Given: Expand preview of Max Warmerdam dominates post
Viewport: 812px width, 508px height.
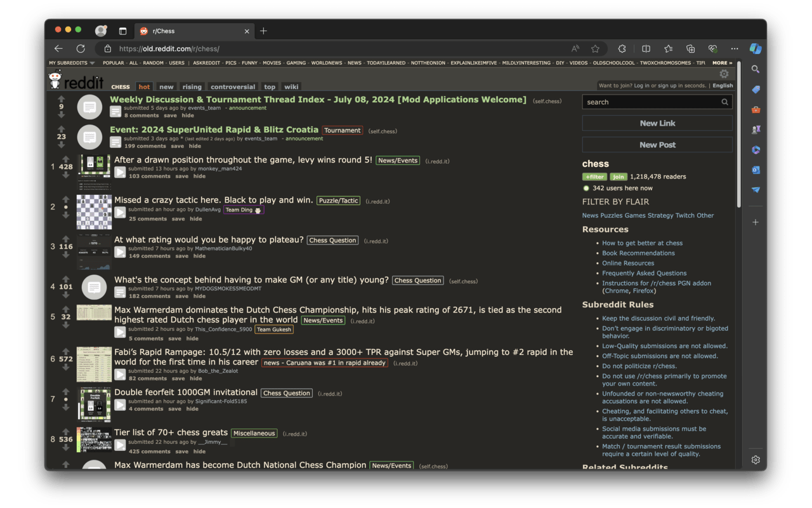Looking at the screenshot, I should coord(120,332).
